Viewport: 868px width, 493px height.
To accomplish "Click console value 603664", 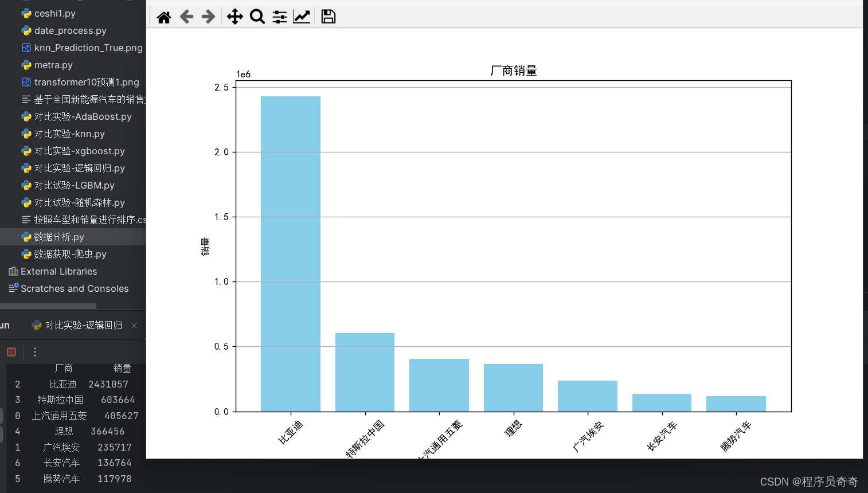I will pos(118,400).
